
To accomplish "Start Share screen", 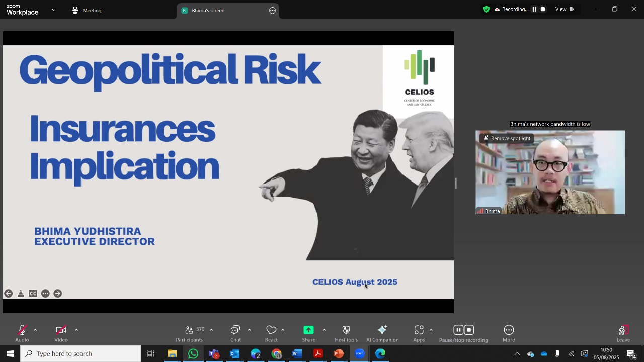I will point(308,334).
